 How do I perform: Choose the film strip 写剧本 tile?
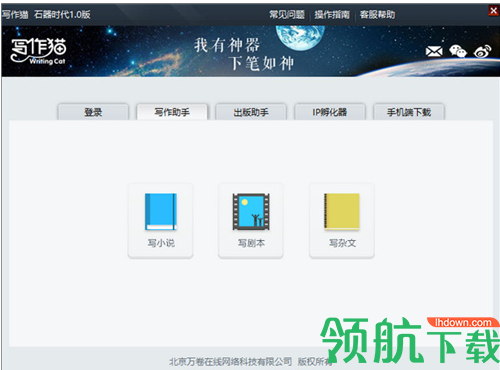[251, 220]
